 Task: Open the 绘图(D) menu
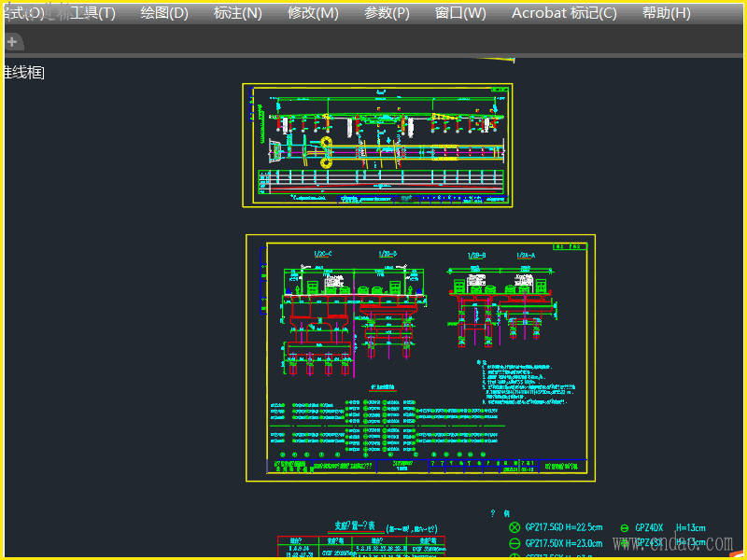(164, 13)
